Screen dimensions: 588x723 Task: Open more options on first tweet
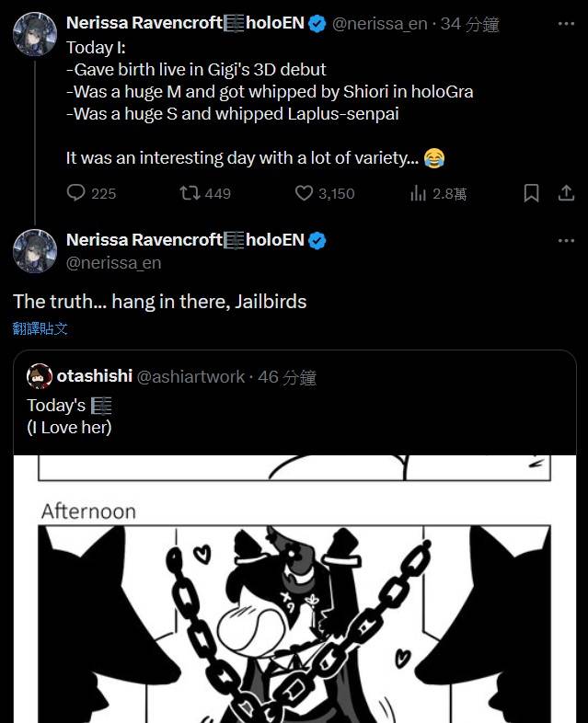point(566,24)
